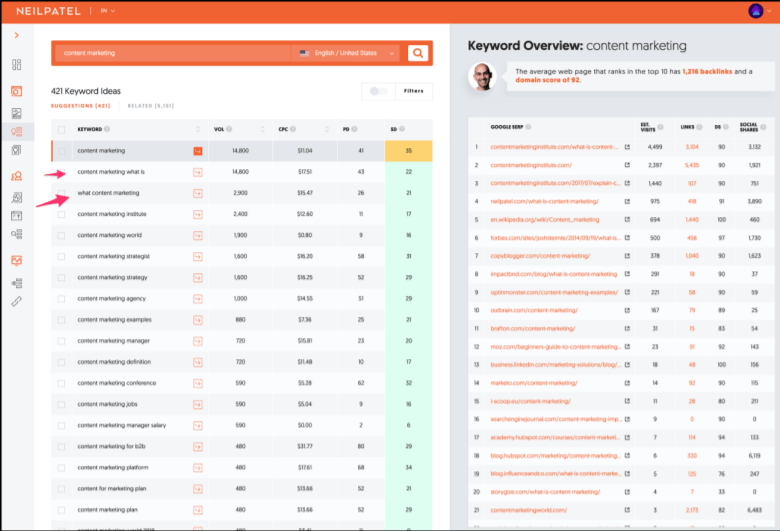
Task: Click arrow icon for content marketing strategy
Action: pos(197,278)
